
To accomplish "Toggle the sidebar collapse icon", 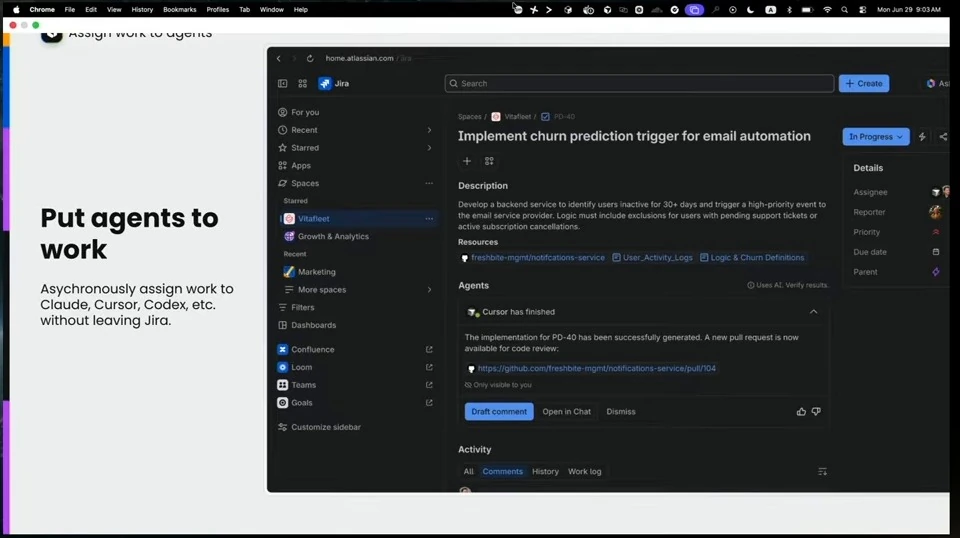I will point(282,83).
